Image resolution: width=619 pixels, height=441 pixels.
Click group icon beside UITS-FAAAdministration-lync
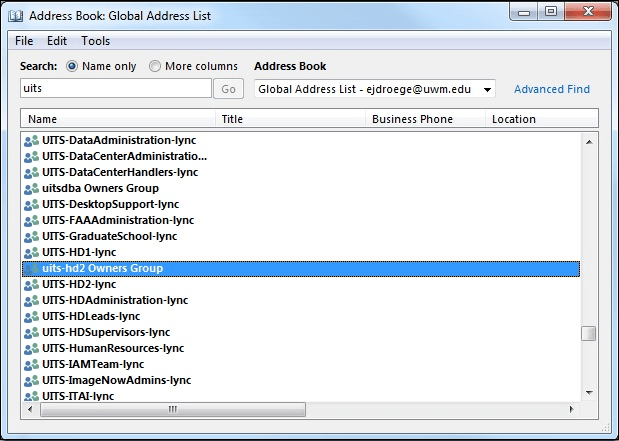click(31, 221)
